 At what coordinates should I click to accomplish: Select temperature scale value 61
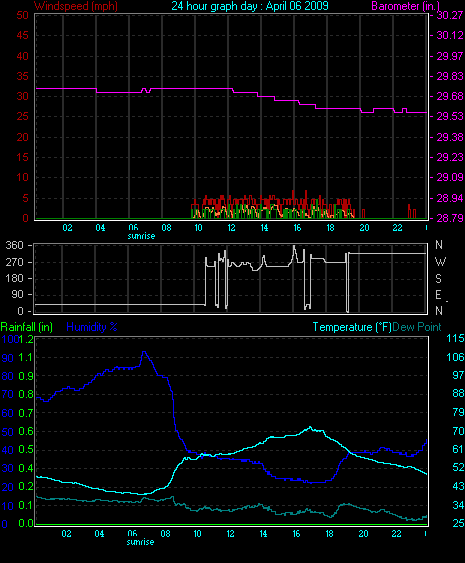pos(458,449)
